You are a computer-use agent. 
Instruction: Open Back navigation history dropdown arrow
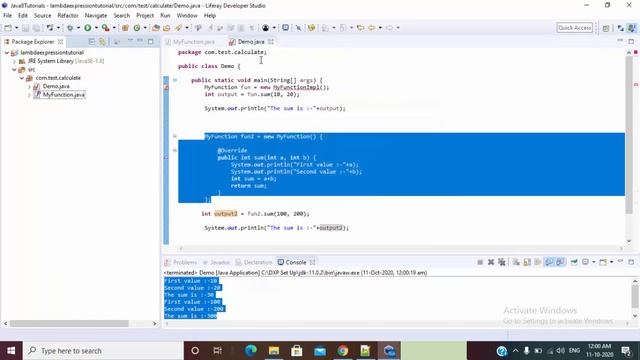380,28
